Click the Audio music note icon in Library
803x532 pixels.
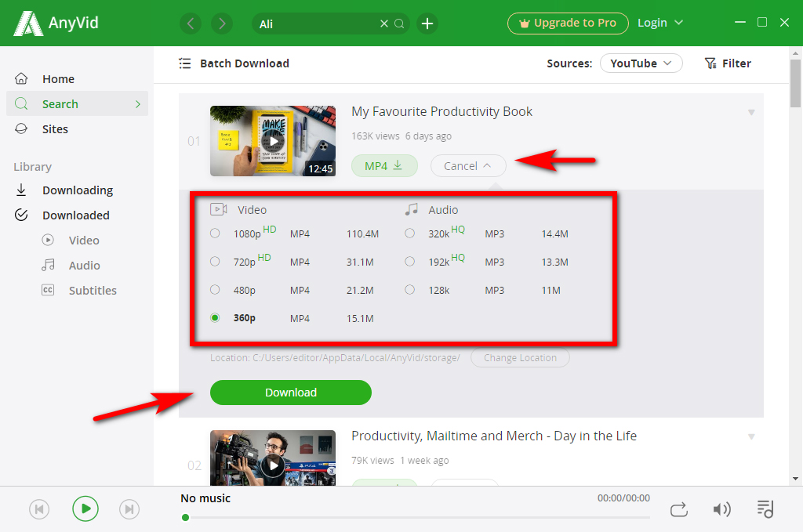coord(48,265)
